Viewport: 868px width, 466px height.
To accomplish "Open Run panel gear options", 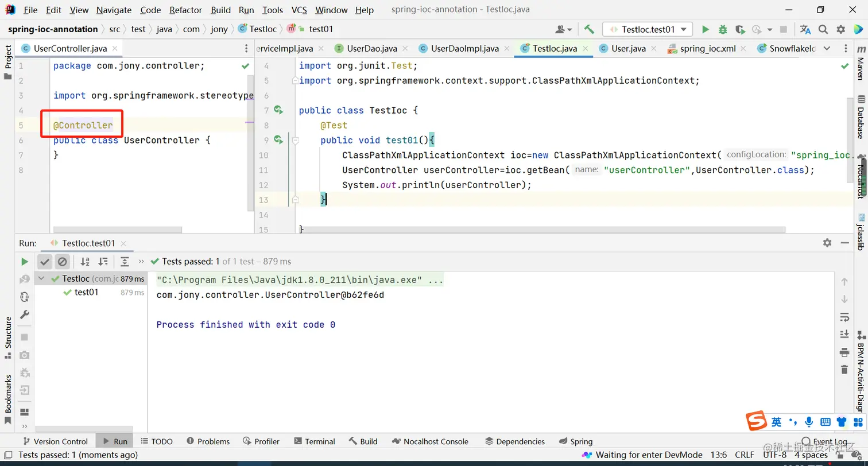I will 827,243.
